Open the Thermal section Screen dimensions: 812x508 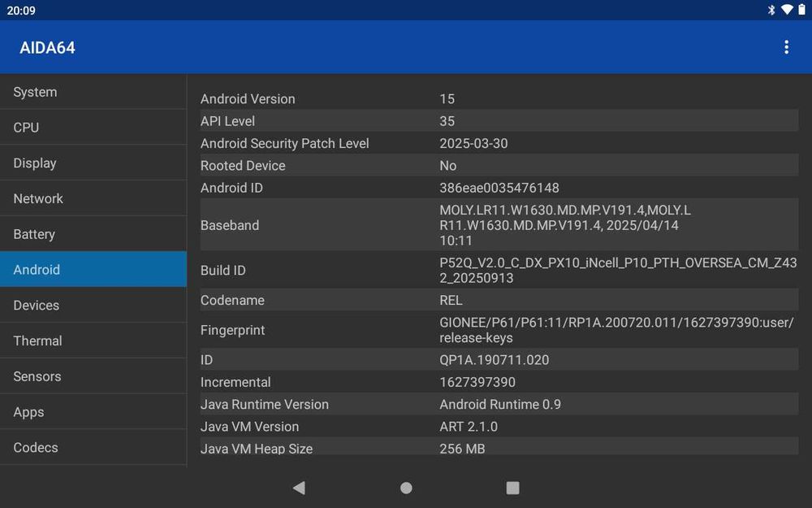click(93, 341)
